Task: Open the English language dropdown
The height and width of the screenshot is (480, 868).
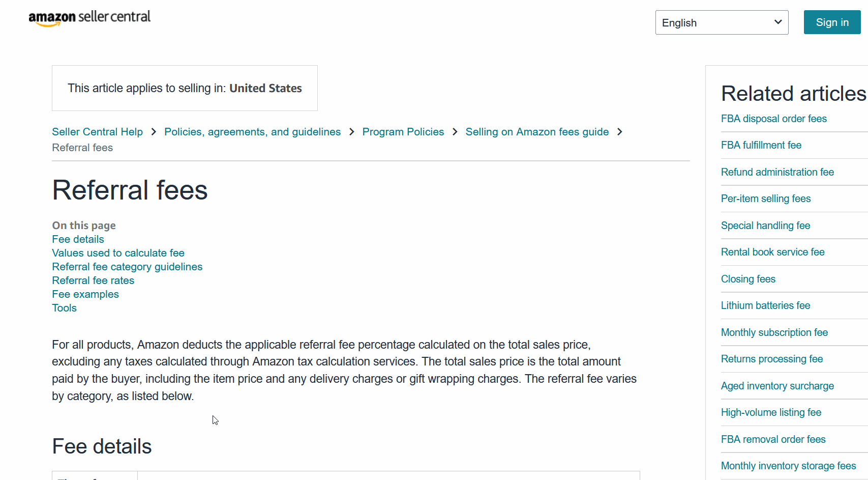Action: click(x=722, y=22)
